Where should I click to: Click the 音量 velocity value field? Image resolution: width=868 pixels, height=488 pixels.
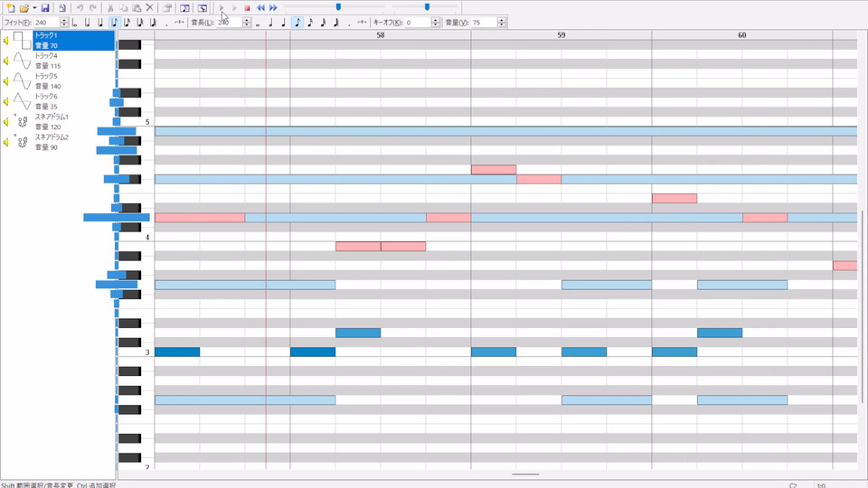point(485,22)
